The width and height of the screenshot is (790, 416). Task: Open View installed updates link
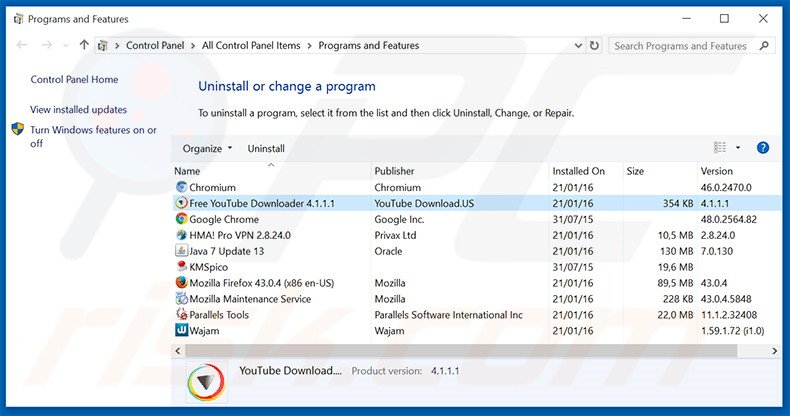(78, 109)
